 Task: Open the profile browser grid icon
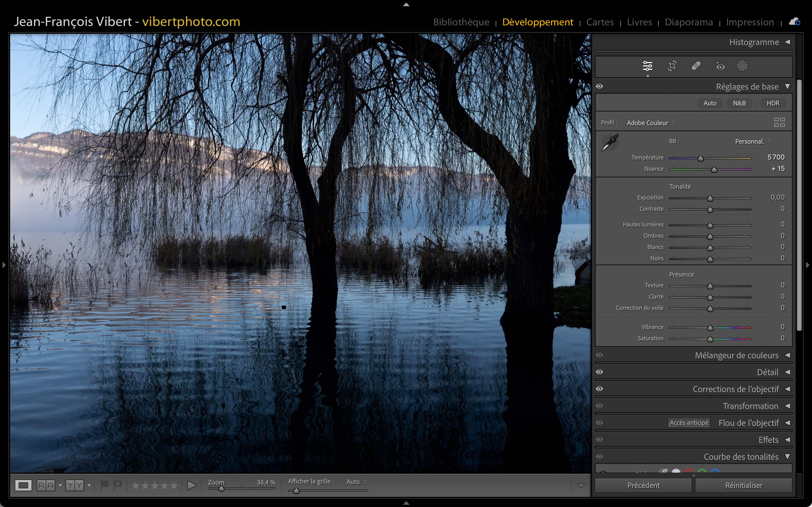[x=779, y=123]
